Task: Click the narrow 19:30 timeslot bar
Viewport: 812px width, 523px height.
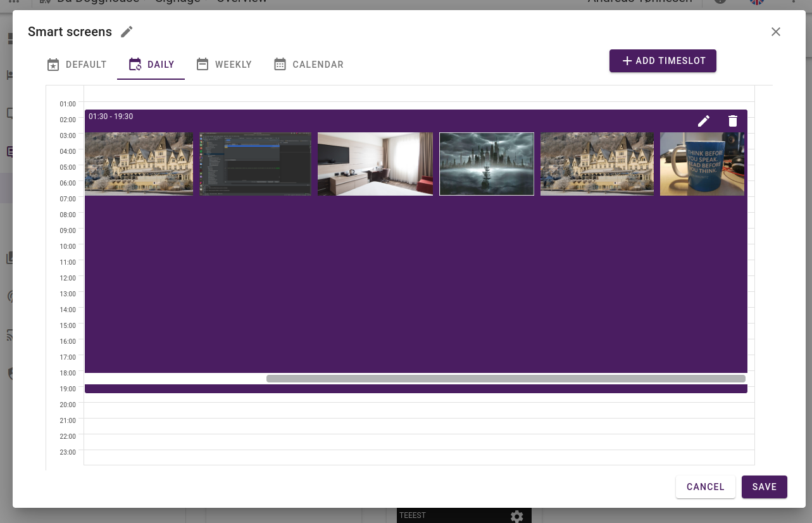Action: tap(415, 388)
